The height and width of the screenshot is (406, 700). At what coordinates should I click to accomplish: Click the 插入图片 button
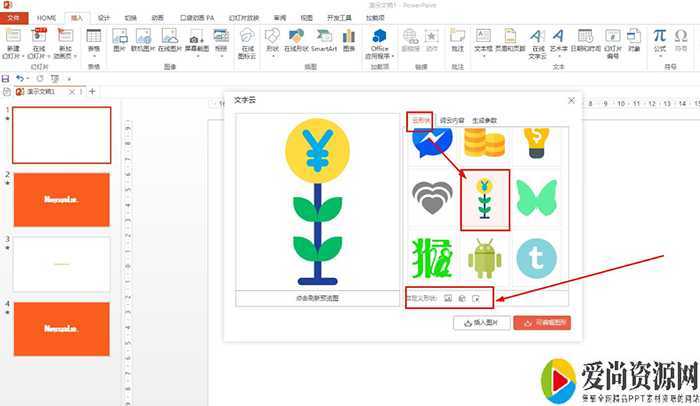pos(482,323)
